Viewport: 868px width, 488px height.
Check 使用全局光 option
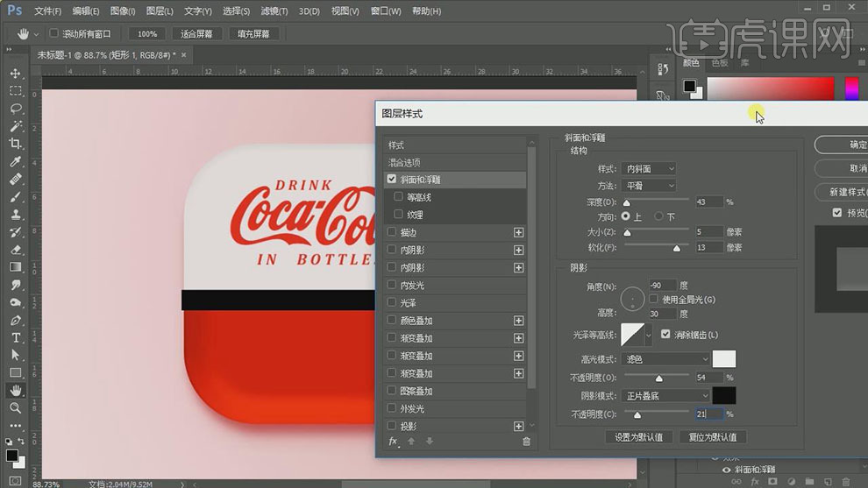point(654,300)
